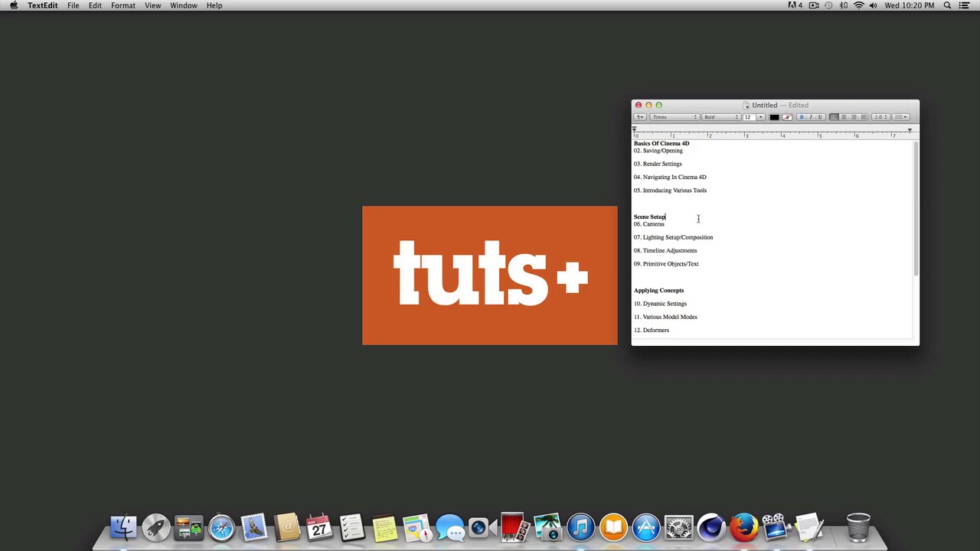Open Messages from the dock
The width and height of the screenshot is (980, 551).
click(x=450, y=527)
